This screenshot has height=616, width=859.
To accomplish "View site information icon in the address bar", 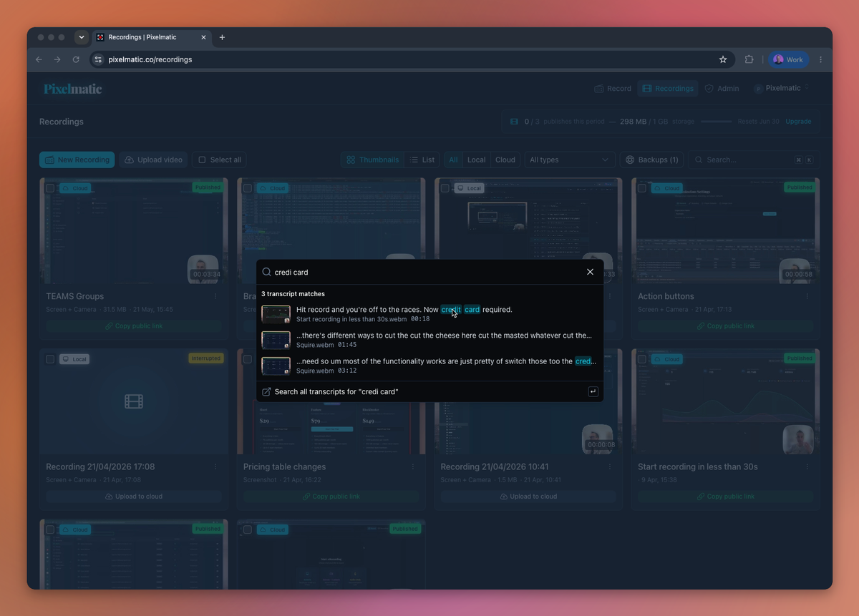I will pos(99,59).
